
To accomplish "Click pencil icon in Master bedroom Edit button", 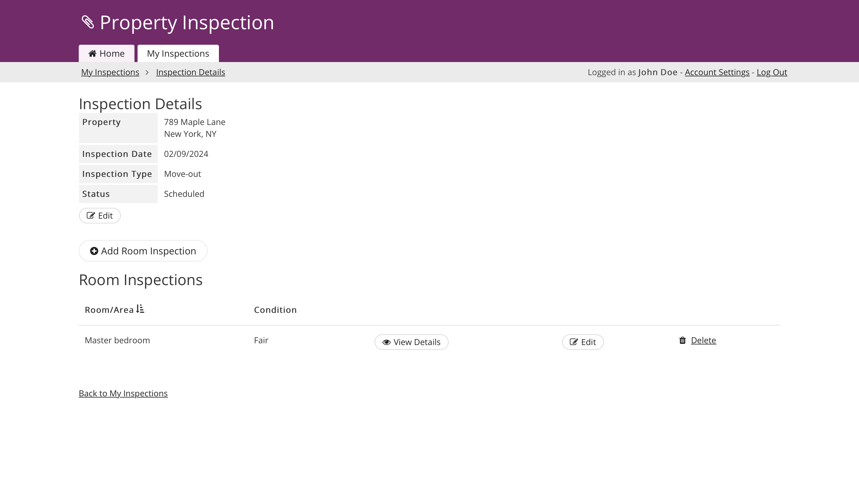I will point(574,342).
